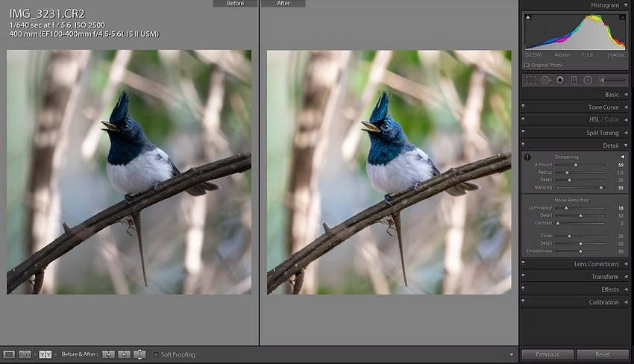Click the Before view label

[x=235, y=3]
